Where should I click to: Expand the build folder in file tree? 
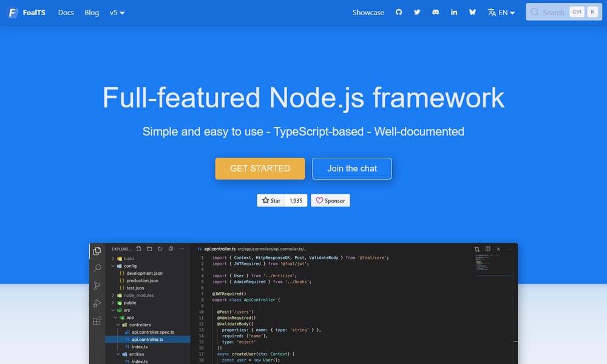113,258
